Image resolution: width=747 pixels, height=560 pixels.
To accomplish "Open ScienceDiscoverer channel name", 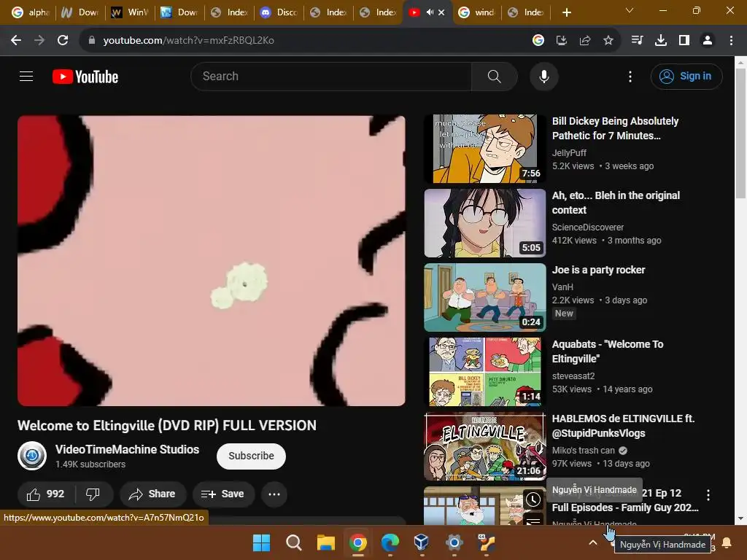I will click(587, 227).
